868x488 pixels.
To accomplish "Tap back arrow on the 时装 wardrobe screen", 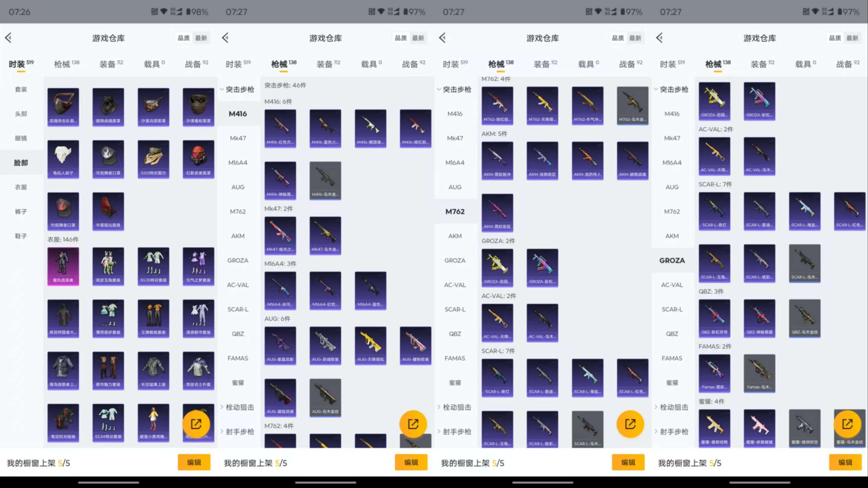I will (x=8, y=38).
